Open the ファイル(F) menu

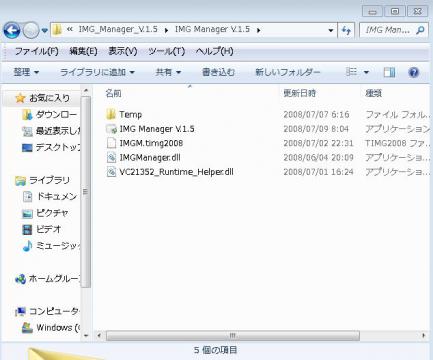coord(36,51)
